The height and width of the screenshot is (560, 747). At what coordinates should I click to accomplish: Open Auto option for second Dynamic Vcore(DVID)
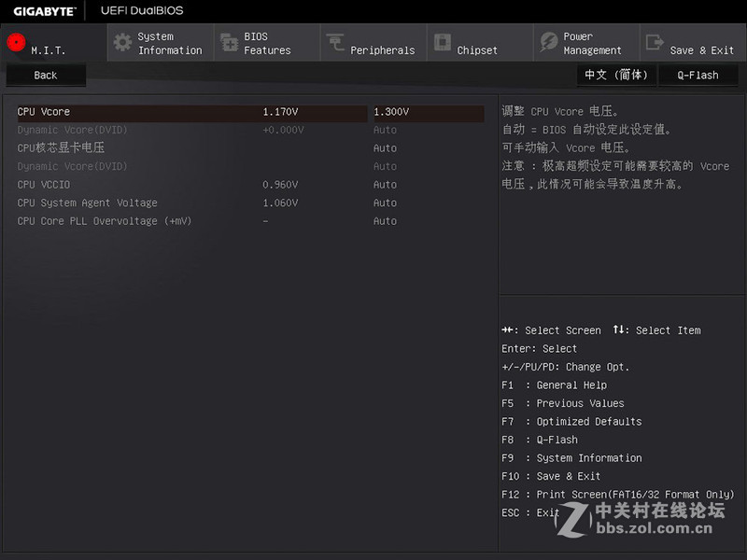(385, 167)
